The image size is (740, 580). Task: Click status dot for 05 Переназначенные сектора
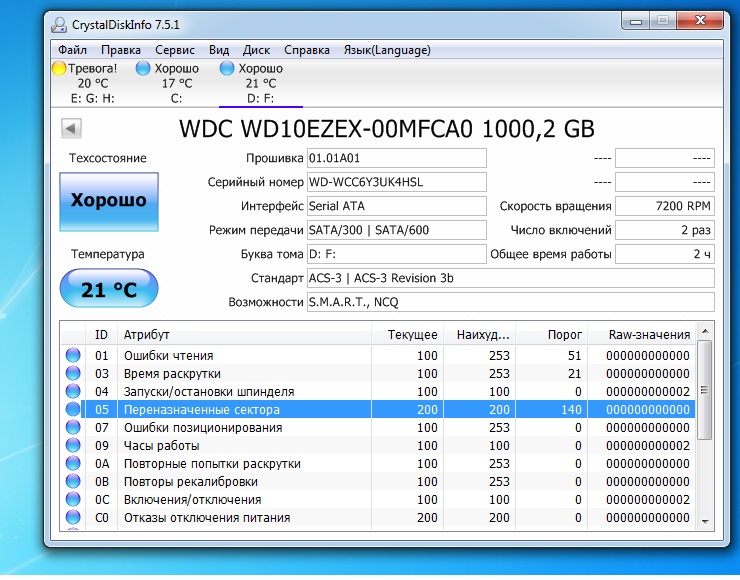coord(73,409)
